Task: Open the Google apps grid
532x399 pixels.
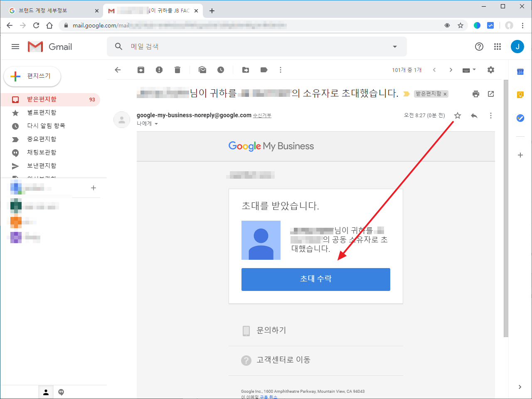Action: coord(498,47)
